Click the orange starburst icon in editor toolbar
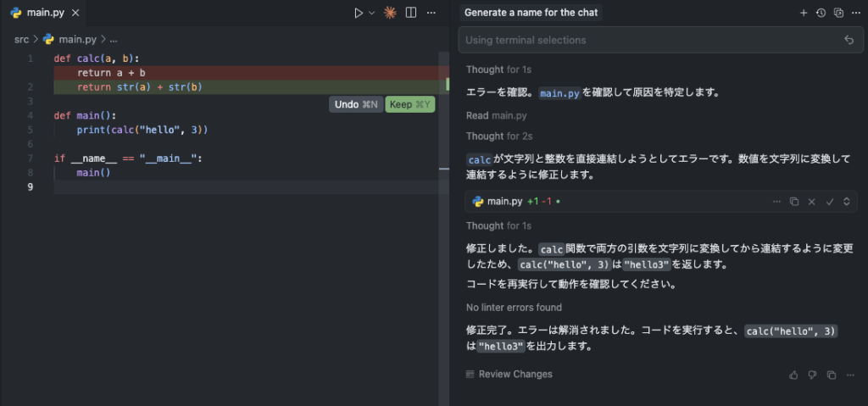 click(390, 13)
